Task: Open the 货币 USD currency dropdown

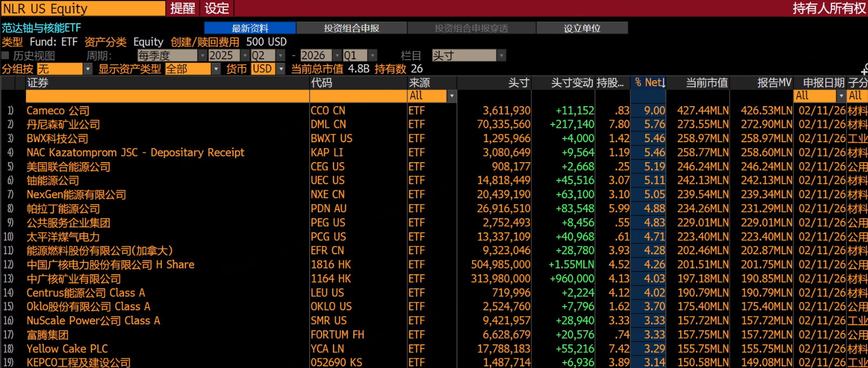Action: pos(281,69)
